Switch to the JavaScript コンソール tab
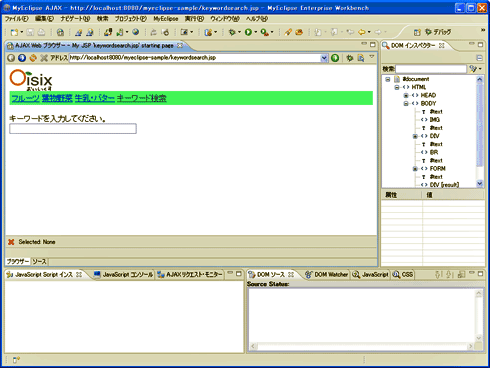 coord(124,275)
